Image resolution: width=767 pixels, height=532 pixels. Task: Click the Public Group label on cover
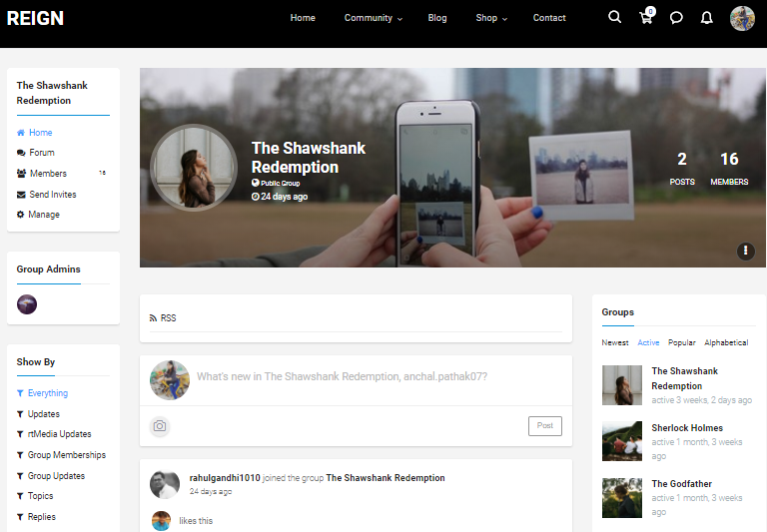(276, 183)
